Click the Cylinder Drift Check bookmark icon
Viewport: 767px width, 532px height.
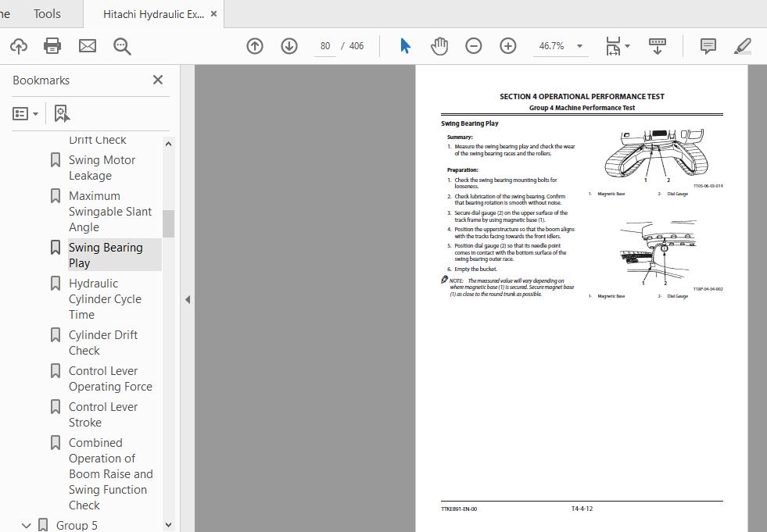pos(56,335)
